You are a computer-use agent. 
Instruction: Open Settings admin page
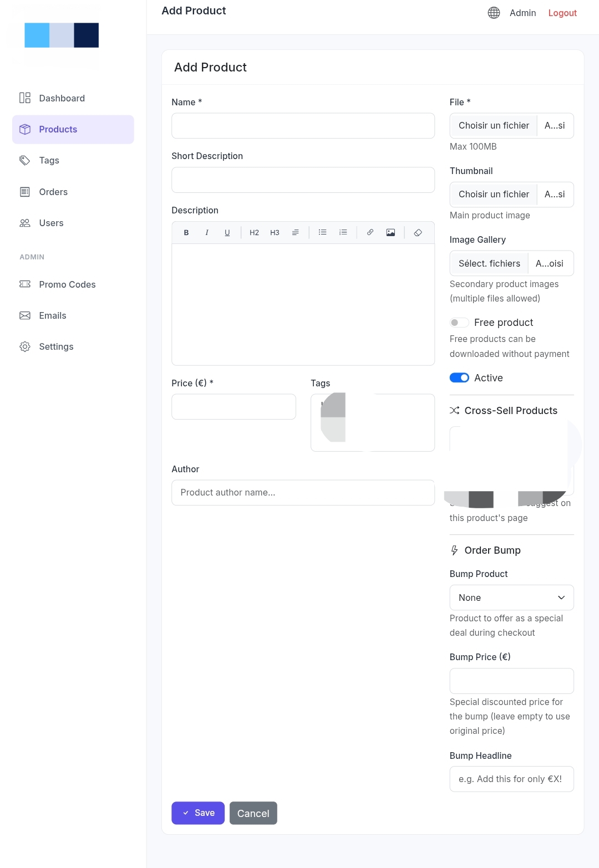click(73, 346)
